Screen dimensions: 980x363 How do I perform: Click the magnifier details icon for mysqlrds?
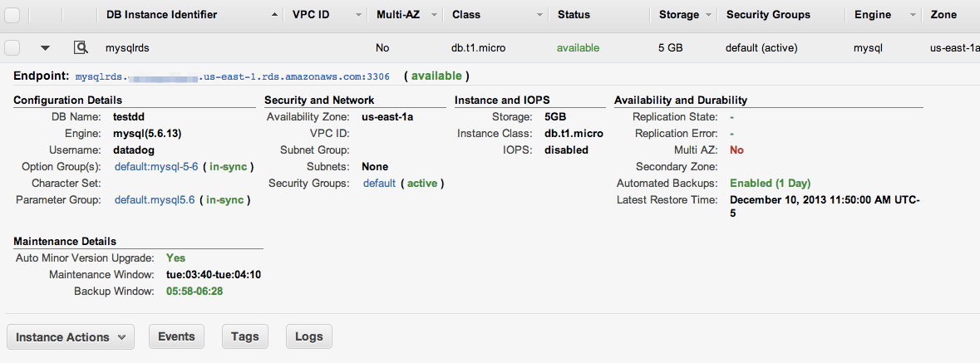pyautogui.click(x=81, y=48)
